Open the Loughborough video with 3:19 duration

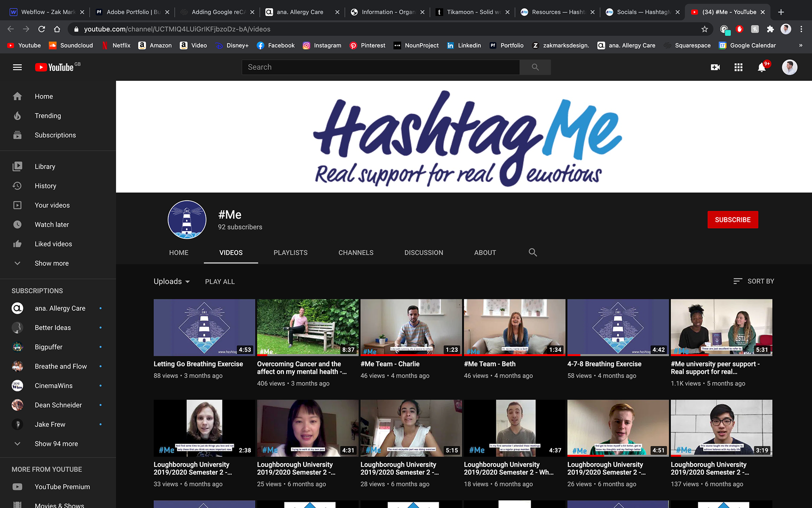[x=721, y=428]
